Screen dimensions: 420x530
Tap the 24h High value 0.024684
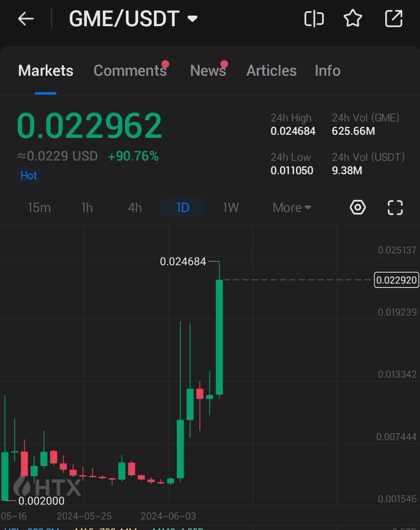[x=293, y=131]
